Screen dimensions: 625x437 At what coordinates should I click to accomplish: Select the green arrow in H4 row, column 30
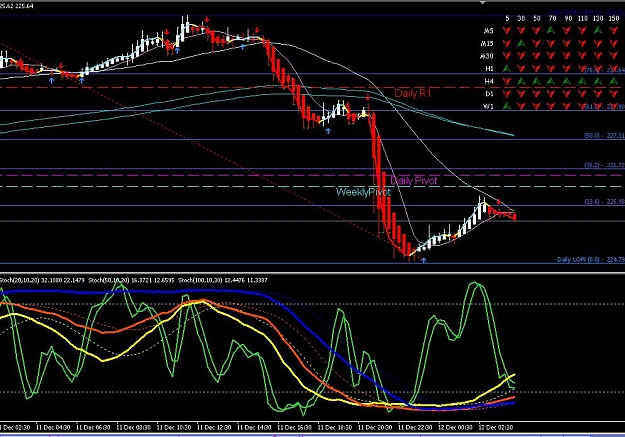click(x=521, y=81)
